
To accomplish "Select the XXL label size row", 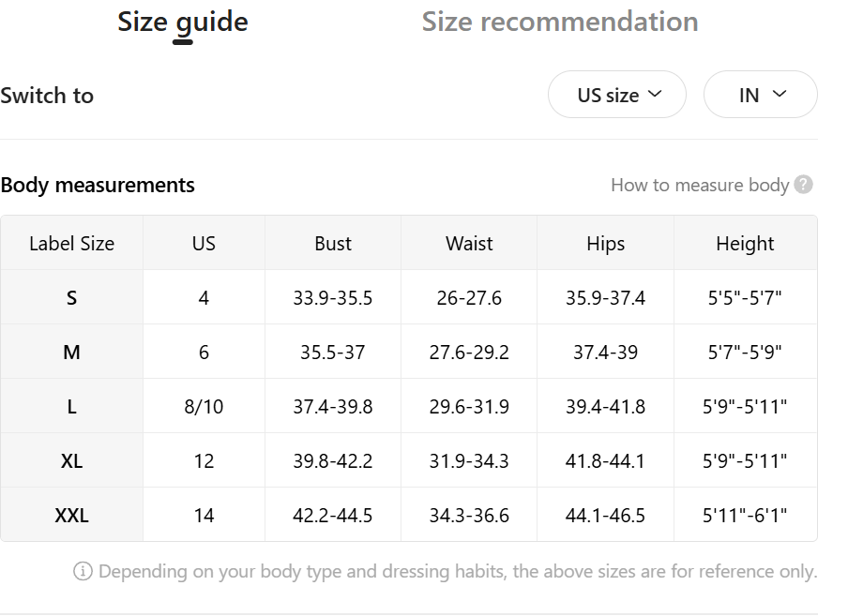I will [x=409, y=515].
